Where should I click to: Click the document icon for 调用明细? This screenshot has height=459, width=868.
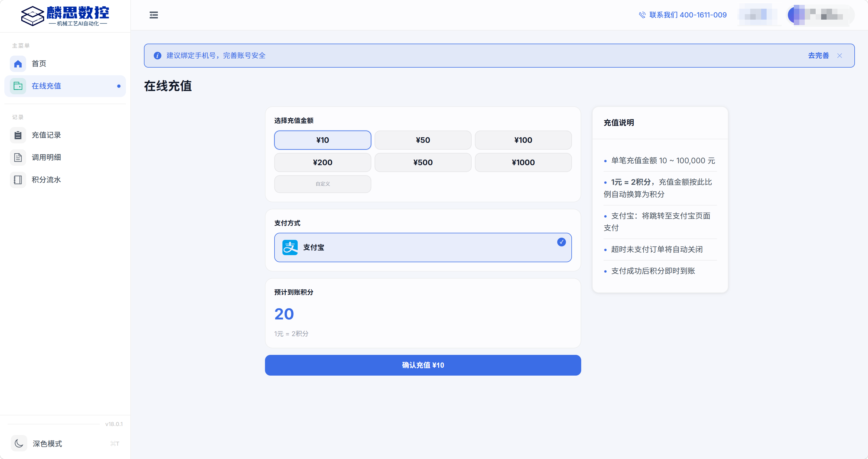tap(18, 157)
